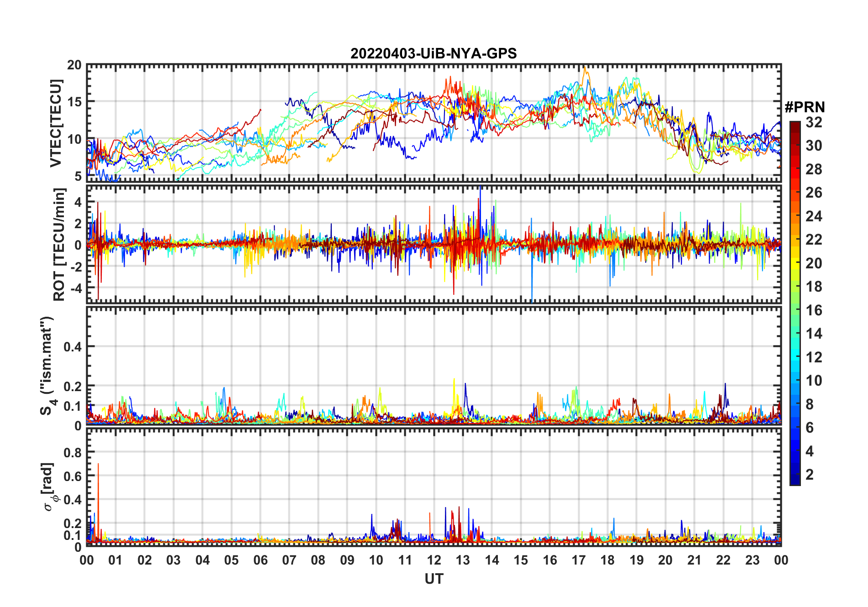Click the ROT [TECU/min] y-axis label
The image size is (868, 607).
[x=59, y=244]
